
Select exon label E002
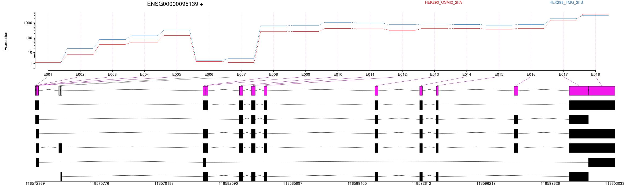[80, 74]
